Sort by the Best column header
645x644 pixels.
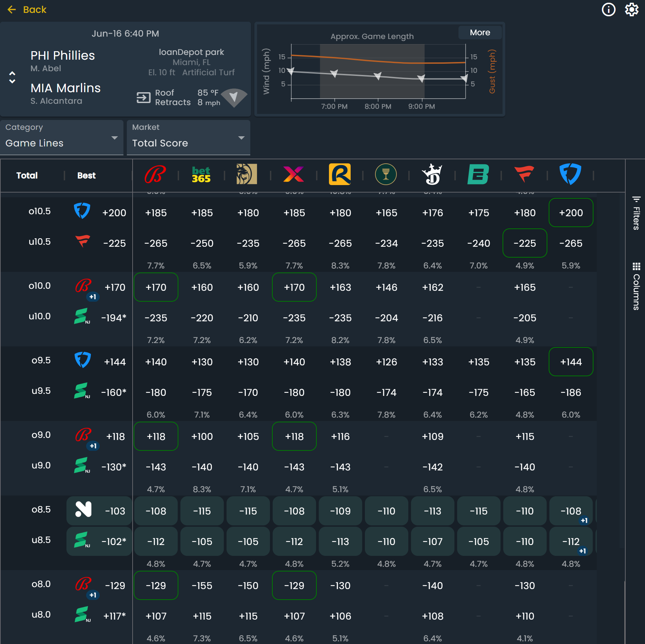(86, 176)
